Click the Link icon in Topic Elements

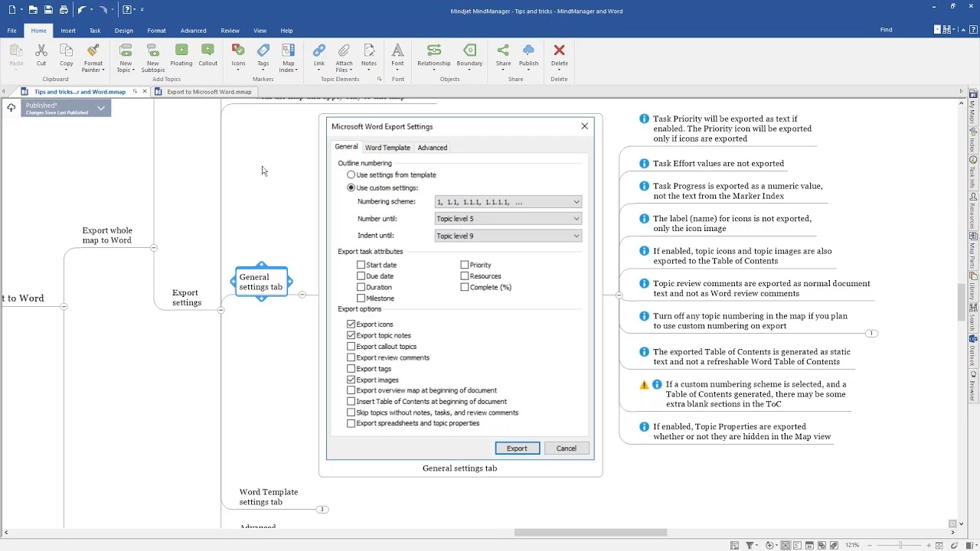319,51
